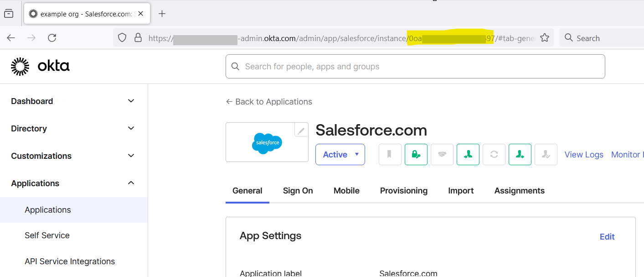Select the import users status icon

[468, 154]
